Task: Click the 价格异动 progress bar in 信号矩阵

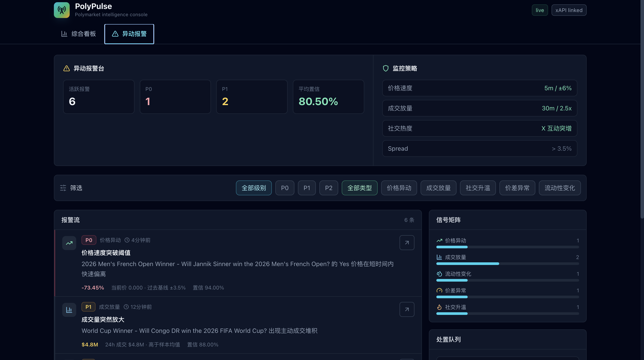Action: 508,247
